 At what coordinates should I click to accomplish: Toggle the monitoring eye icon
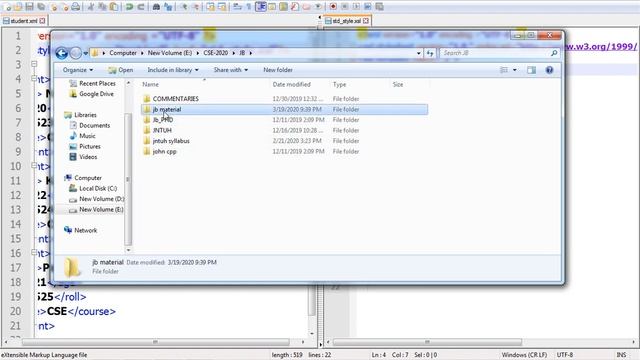coord(318,7)
